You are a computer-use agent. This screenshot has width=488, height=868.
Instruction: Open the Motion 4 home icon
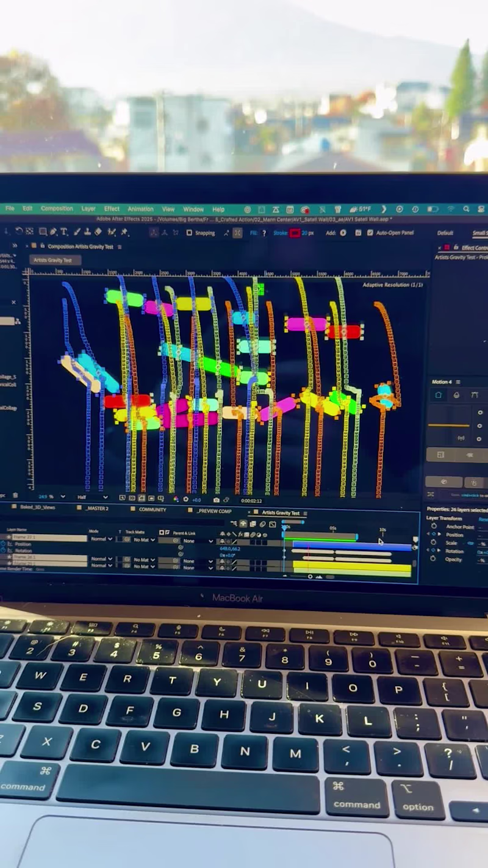438,395
